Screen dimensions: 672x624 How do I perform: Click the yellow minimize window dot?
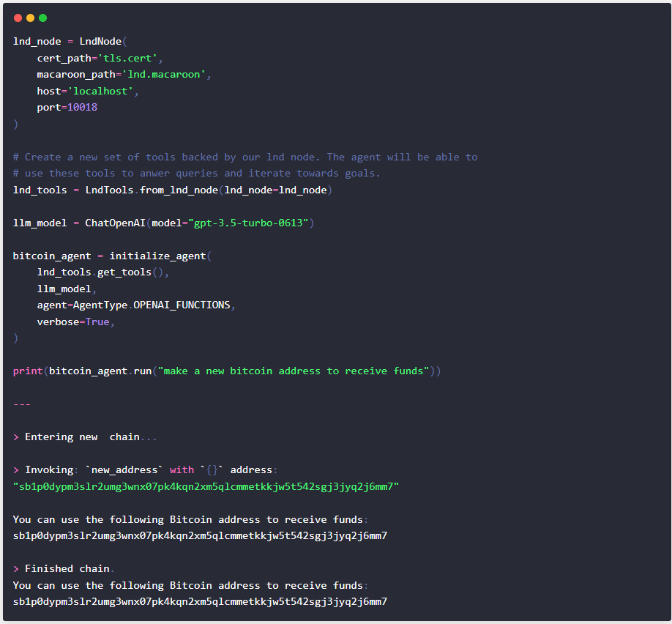click(x=30, y=18)
